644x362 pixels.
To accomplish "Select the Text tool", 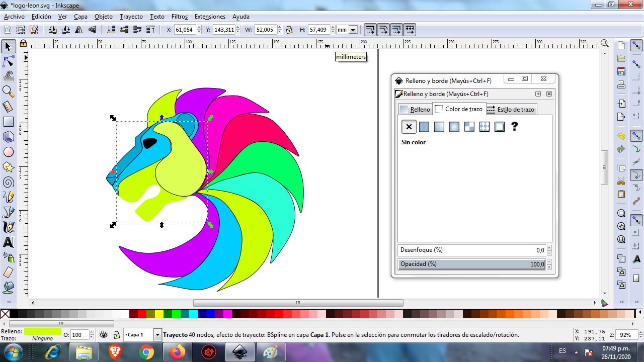I will click(8, 242).
